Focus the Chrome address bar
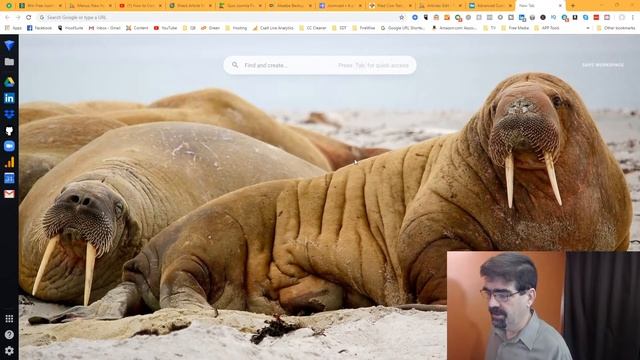 click(220, 18)
